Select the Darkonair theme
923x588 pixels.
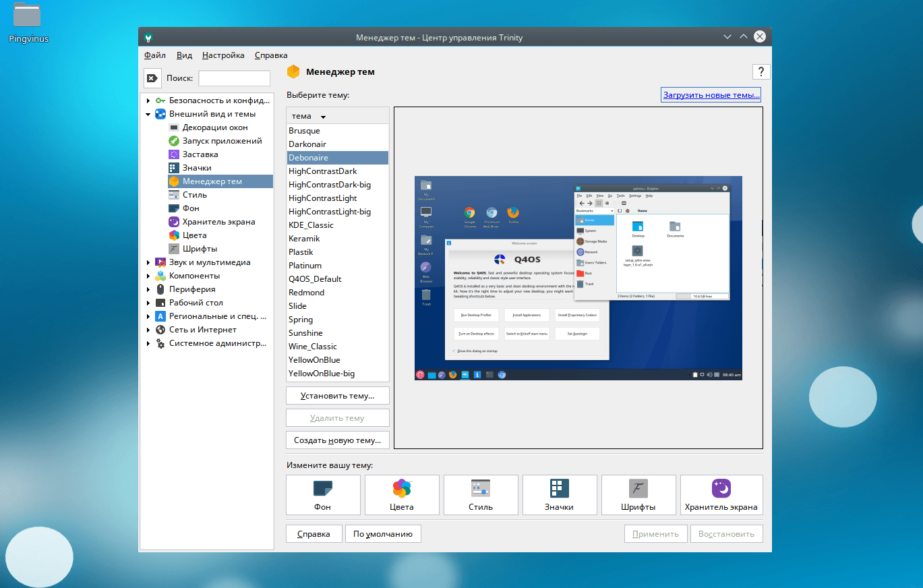click(338, 144)
